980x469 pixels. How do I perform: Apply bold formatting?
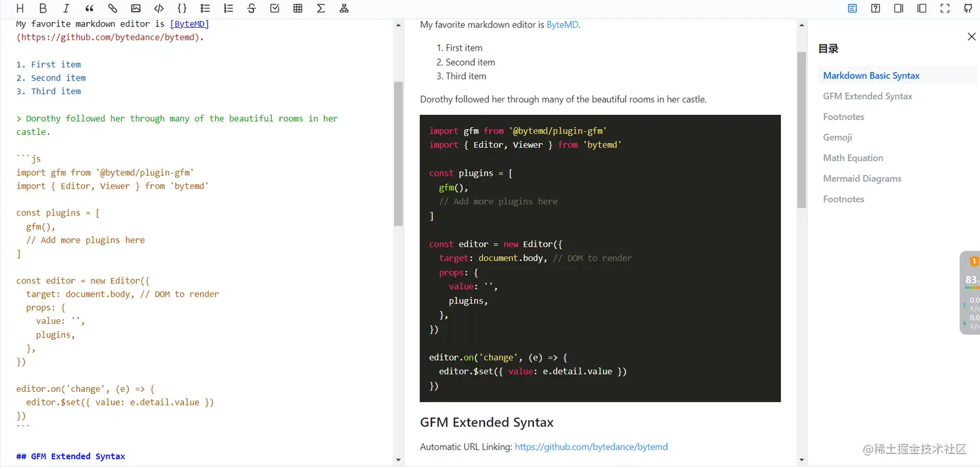pyautogui.click(x=43, y=8)
